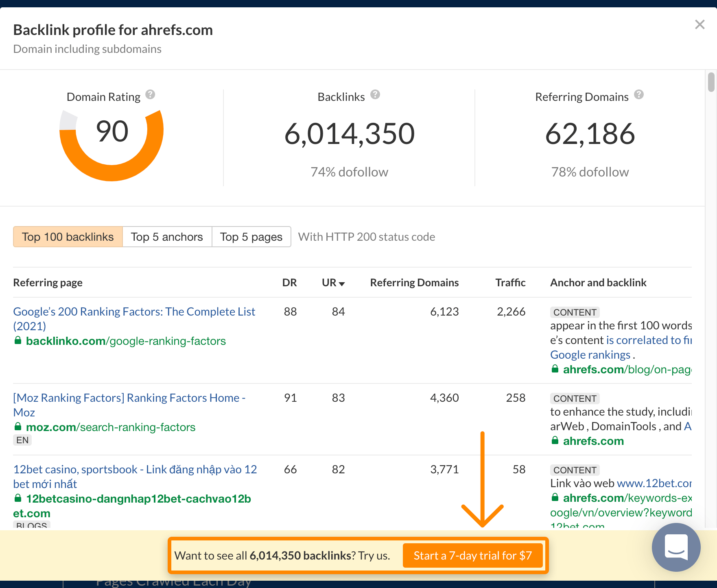717x588 pixels.
Task: Click the help icon next to Backlinks
Action: 375,95
